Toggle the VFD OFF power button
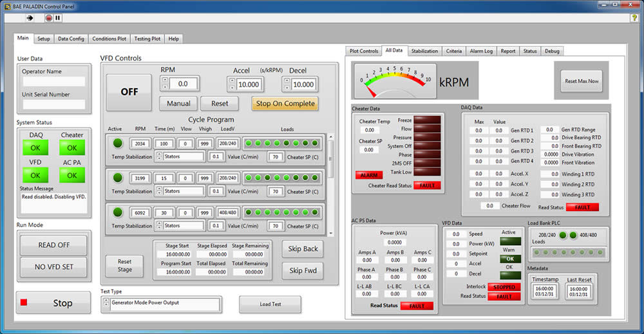Viewport: 644px width, 334px height. pyautogui.click(x=129, y=92)
